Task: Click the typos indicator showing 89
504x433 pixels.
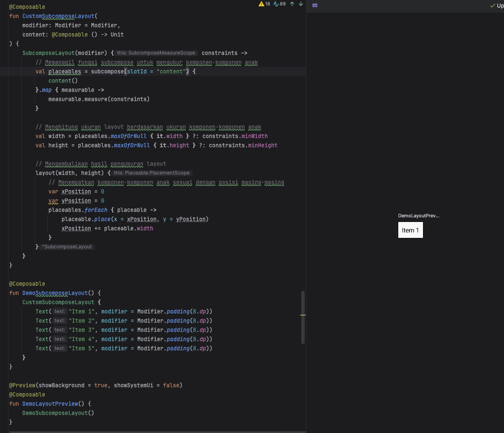Action: click(279, 4)
